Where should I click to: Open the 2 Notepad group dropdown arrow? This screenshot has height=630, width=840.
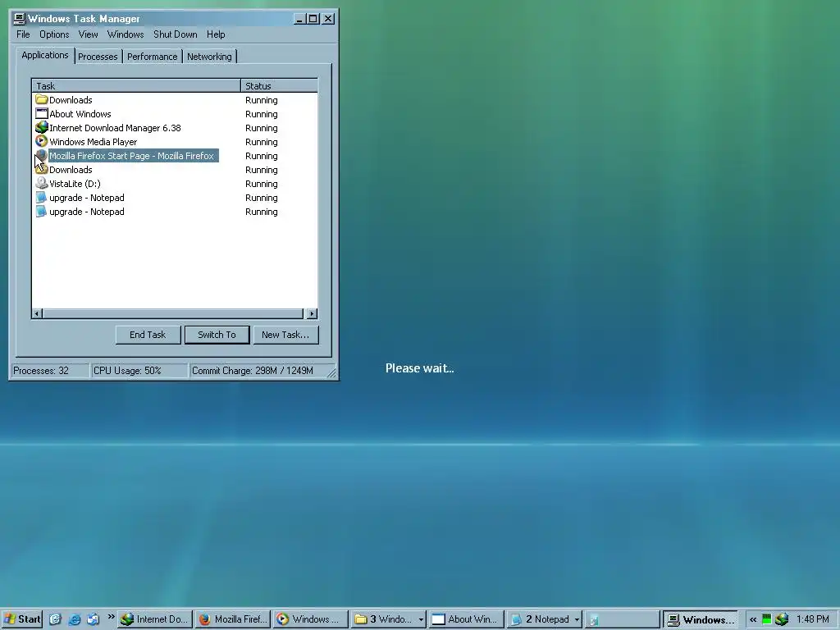pyautogui.click(x=577, y=619)
